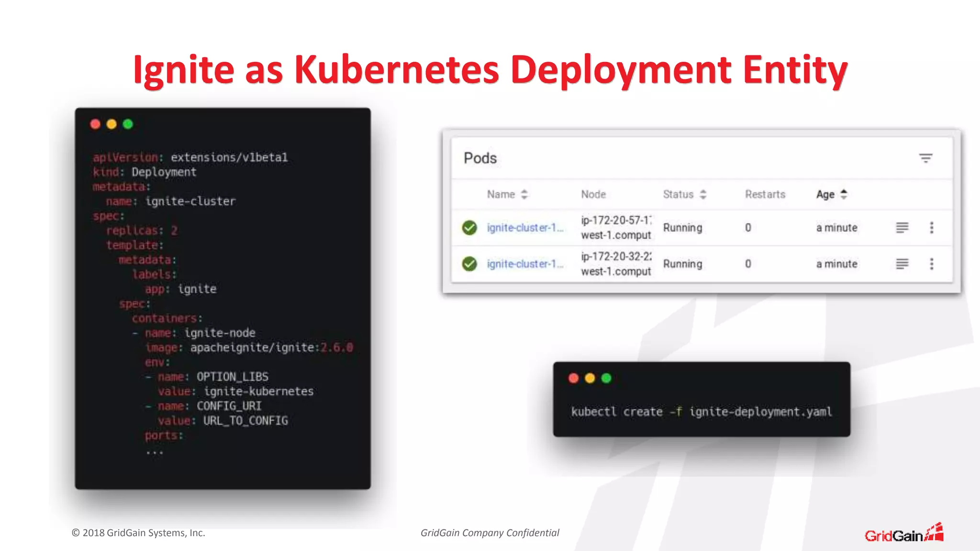Click Running status of ip-172-20-32 pod
Image resolution: width=980 pixels, height=551 pixels.
682,264
